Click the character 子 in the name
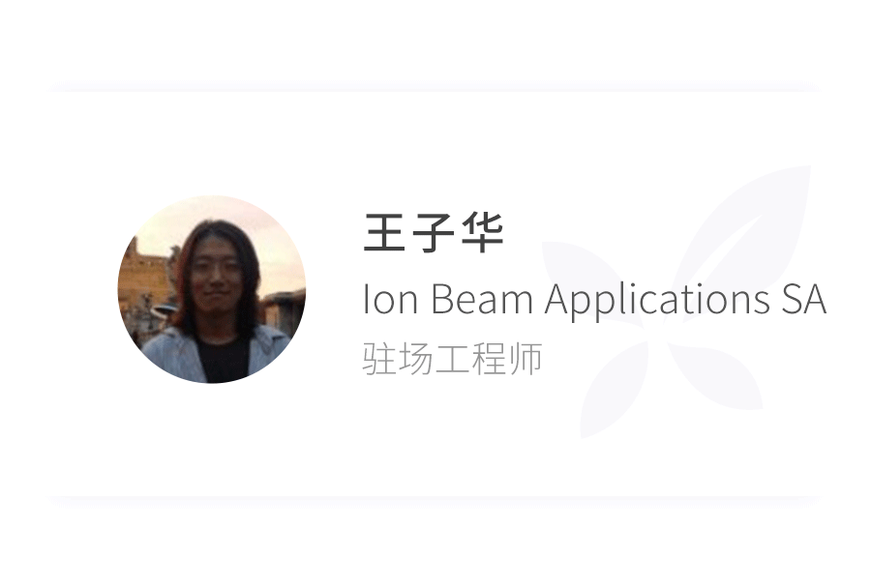The image size is (871, 588). [434, 233]
